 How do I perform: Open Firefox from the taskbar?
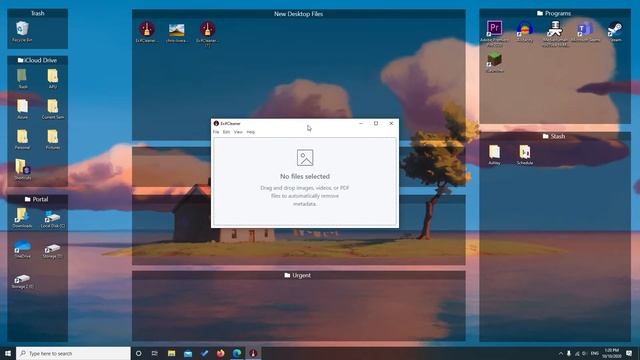coord(220,353)
